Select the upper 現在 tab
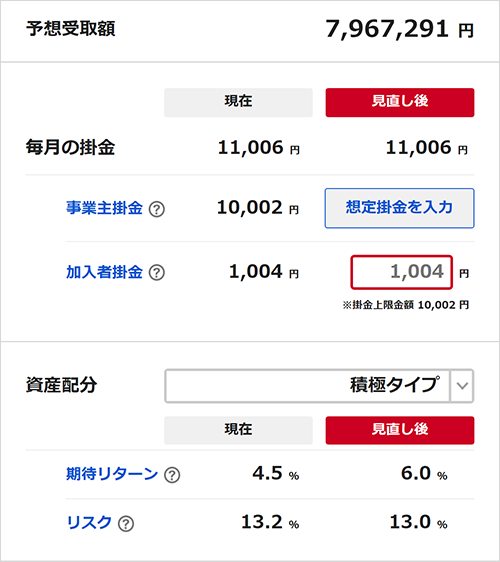Screen dimensions: 500x562 238,103
